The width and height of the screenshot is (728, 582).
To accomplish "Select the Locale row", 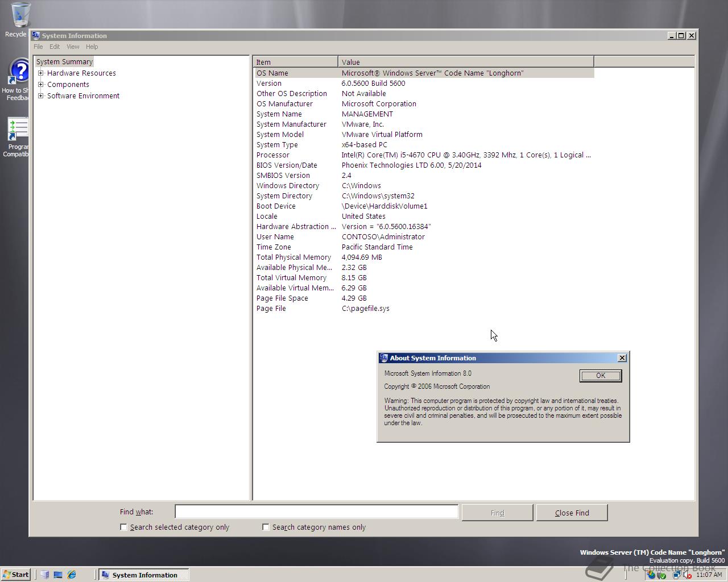I will coord(424,216).
